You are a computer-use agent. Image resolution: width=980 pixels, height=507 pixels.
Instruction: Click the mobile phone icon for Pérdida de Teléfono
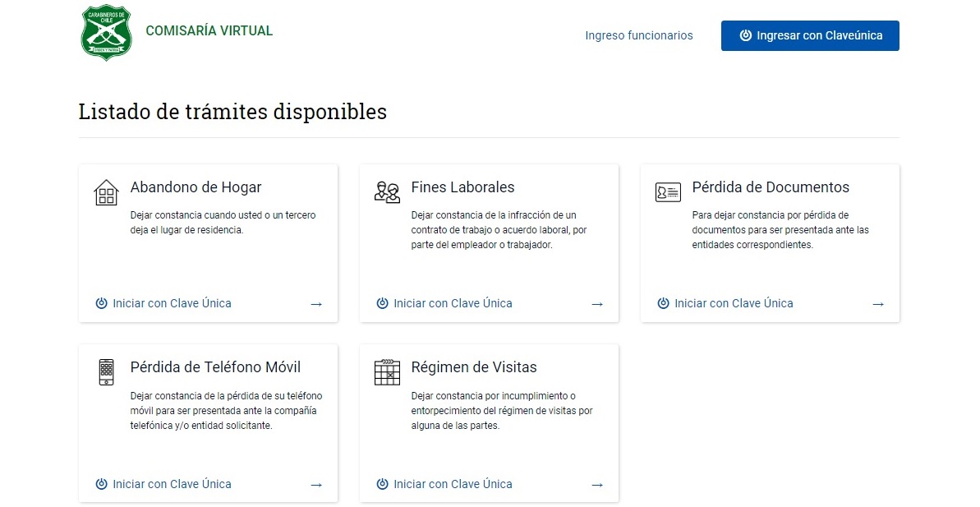click(106, 372)
